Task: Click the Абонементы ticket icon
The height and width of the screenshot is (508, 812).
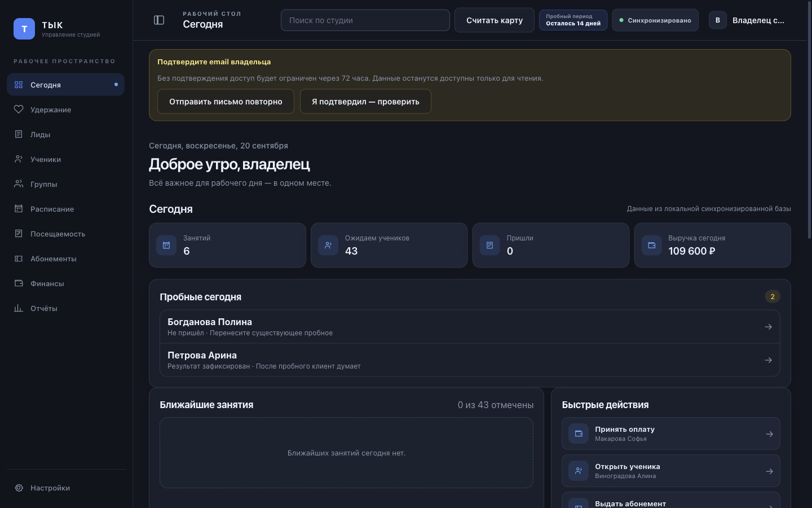Action: point(19,259)
